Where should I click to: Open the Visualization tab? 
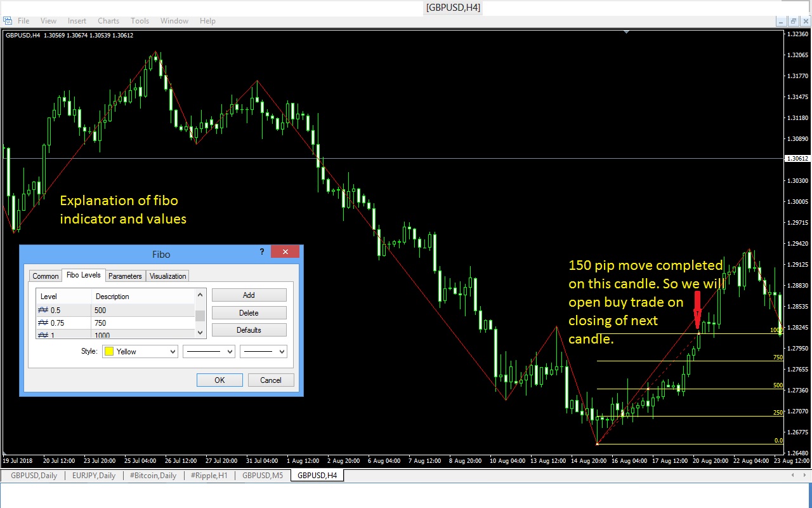[168, 276]
